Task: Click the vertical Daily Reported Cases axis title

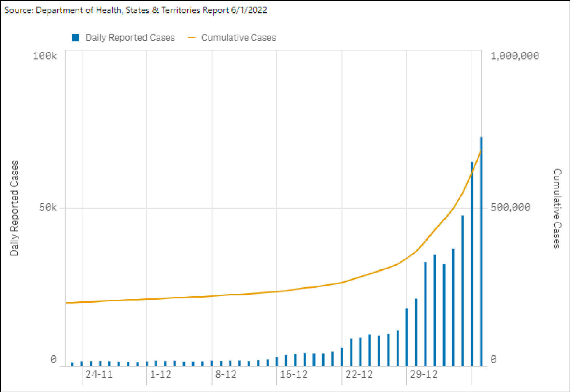Action: pyautogui.click(x=14, y=208)
